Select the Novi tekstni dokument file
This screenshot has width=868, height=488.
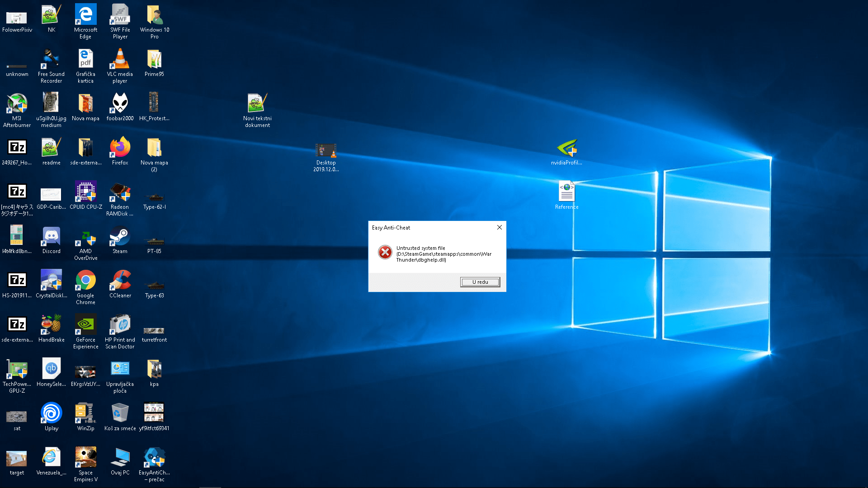click(257, 110)
